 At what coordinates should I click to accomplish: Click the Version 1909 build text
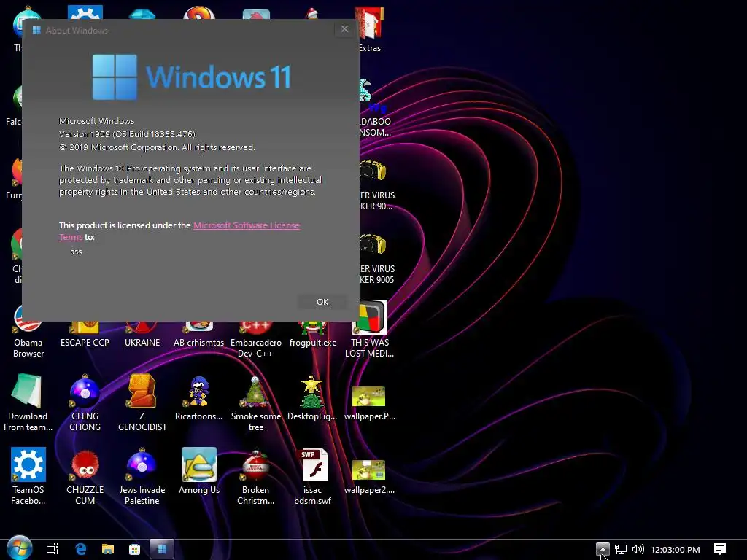(x=127, y=134)
